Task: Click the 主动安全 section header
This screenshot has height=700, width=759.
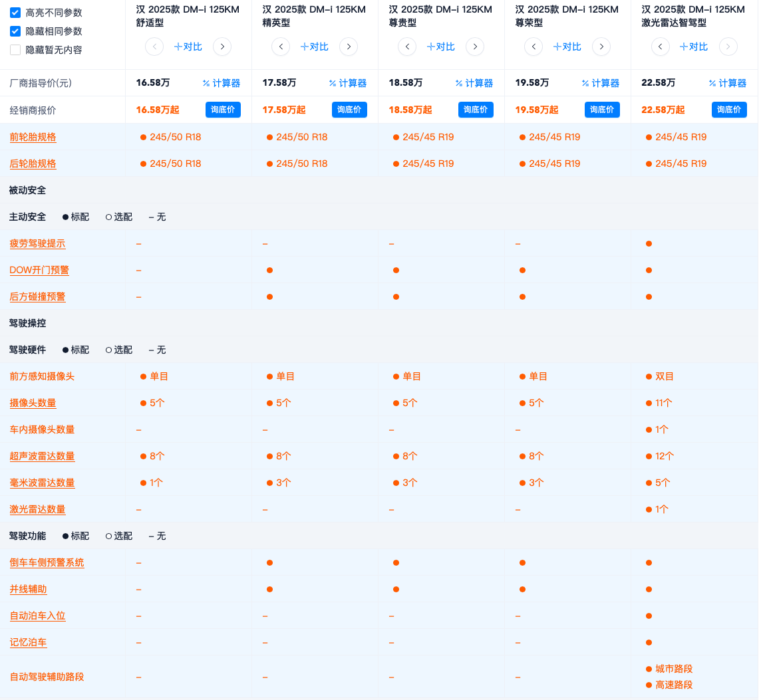Action: pos(27,217)
